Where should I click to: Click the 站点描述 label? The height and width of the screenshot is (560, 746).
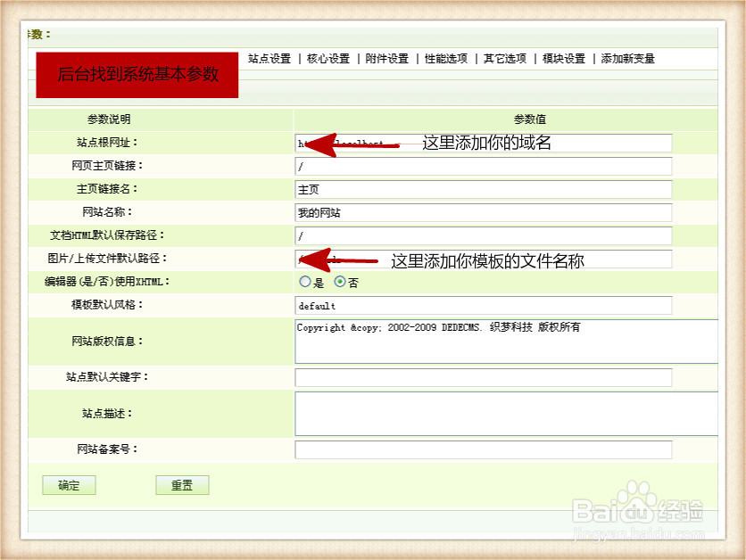pos(107,413)
